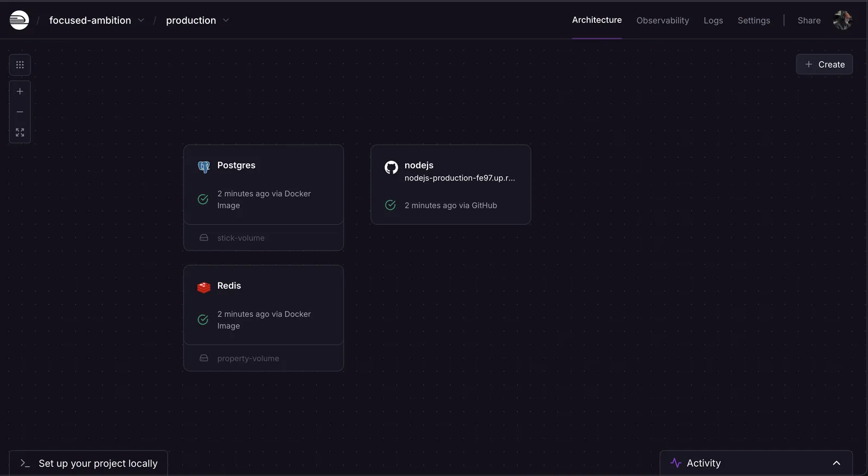Click the Postgres elephant icon
Image resolution: width=868 pixels, height=476 pixels.
(204, 167)
